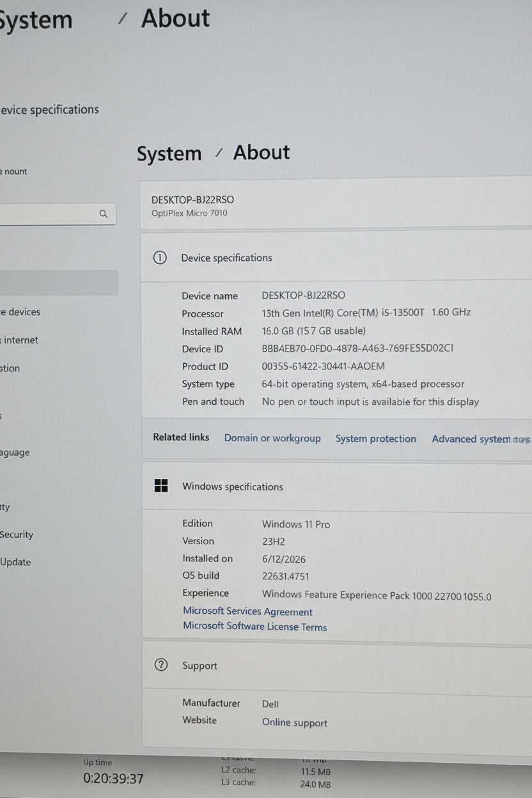Open the internet item in sidebar
532x798 pixels.
pos(19,340)
